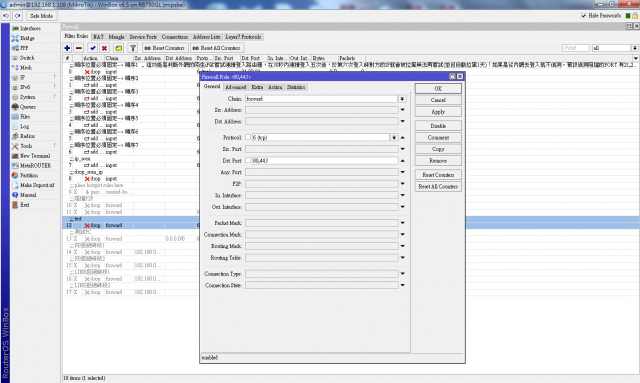This screenshot has height=383, width=640.
Task: Click the Copy button in dialog
Action: (438, 149)
